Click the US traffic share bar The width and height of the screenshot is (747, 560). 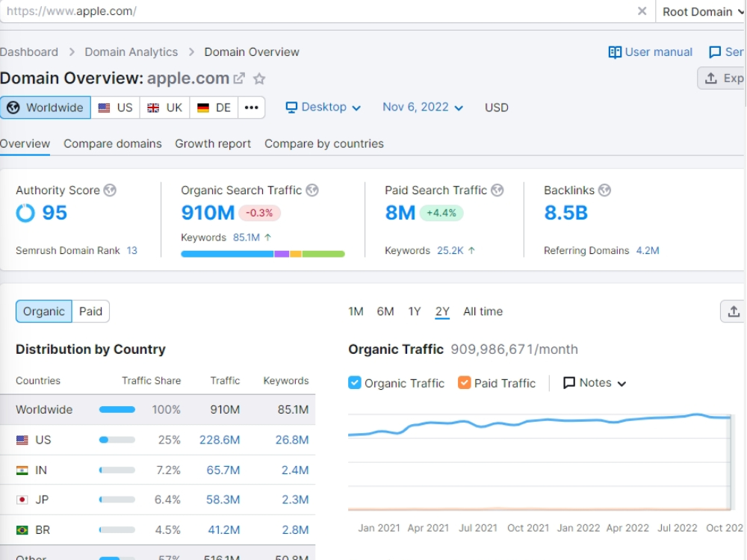[117, 440]
